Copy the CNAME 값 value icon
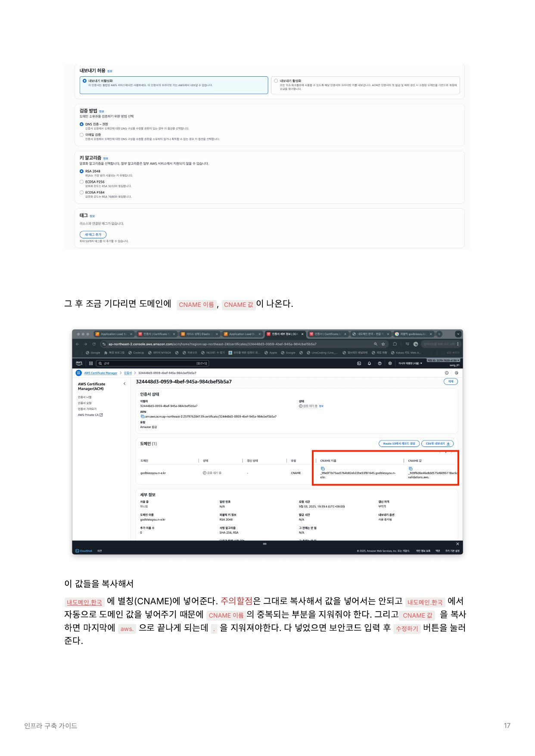The height and width of the screenshot is (756, 535). coord(411,469)
